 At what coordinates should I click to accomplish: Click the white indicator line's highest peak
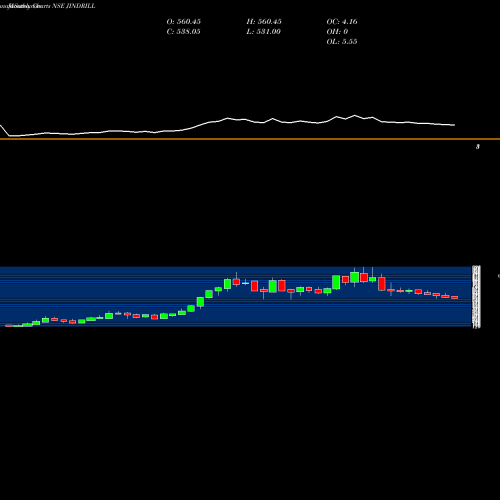(x=355, y=115)
